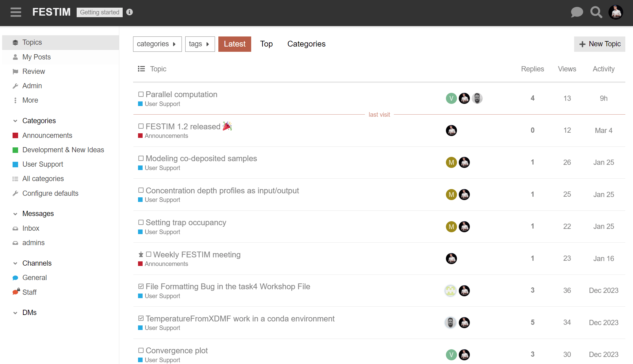Click checked box on File Formatting Bug topic
Screen dimensions: 633x364
[x=141, y=286]
